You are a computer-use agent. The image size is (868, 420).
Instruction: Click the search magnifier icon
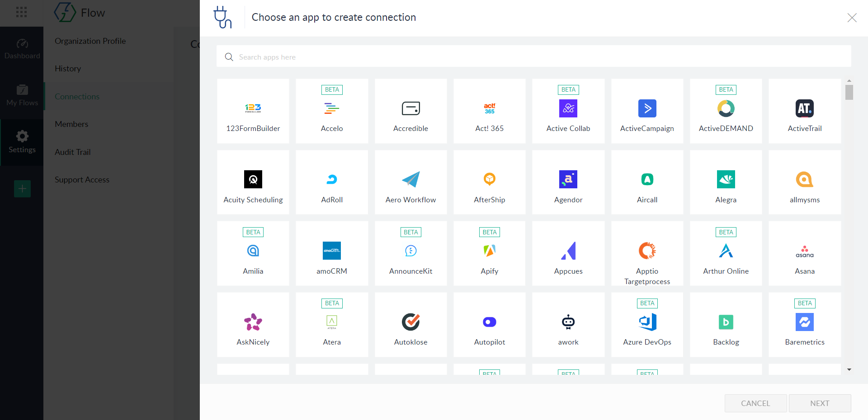coord(229,57)
